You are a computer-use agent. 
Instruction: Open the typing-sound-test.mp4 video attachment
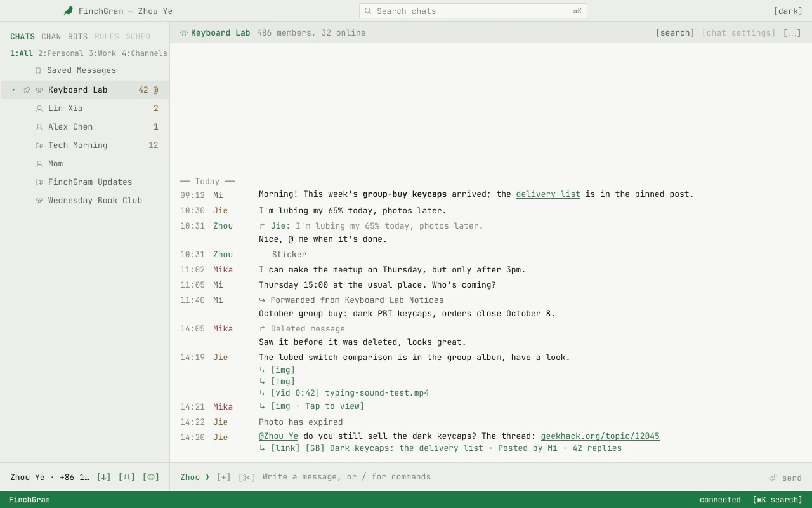tap(344, 393)
